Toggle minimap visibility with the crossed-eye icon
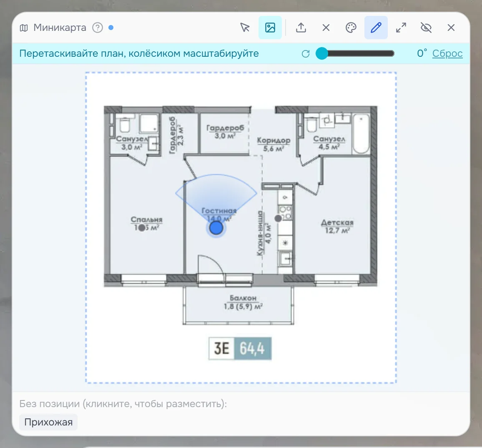 click(426, 28)
